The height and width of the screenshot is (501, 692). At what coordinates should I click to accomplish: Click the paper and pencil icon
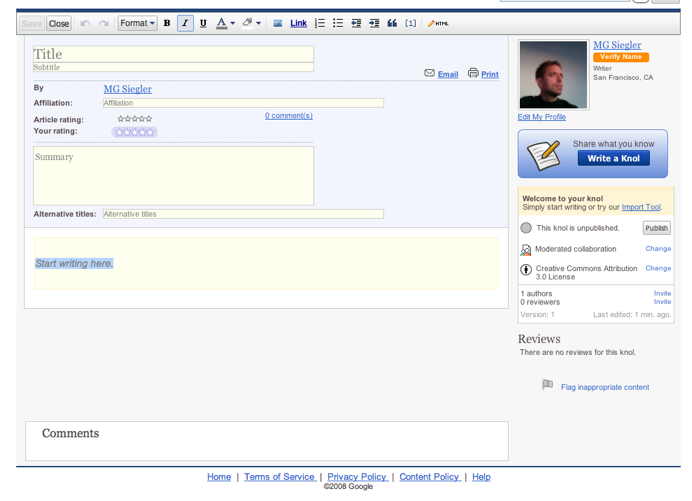point(543,155)
